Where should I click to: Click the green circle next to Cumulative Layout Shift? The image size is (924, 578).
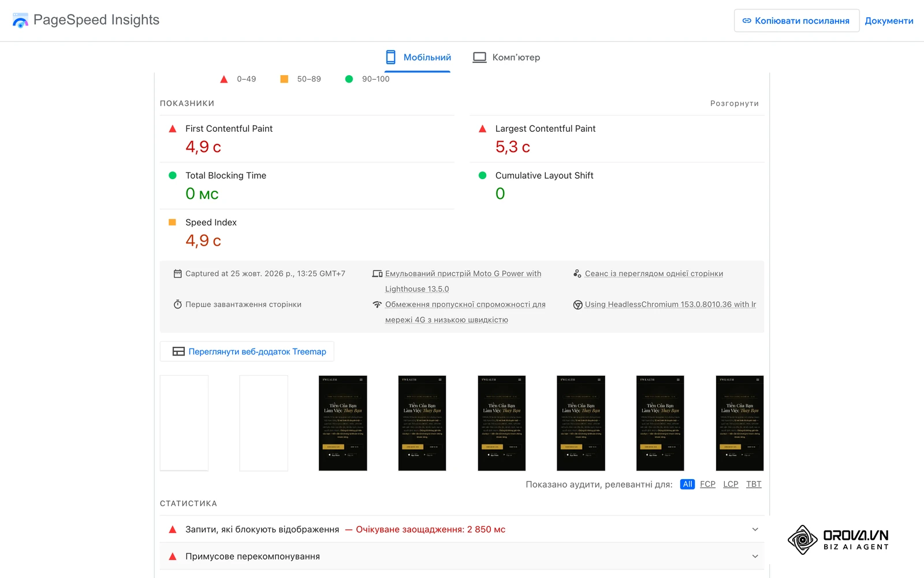coord(482,176)
